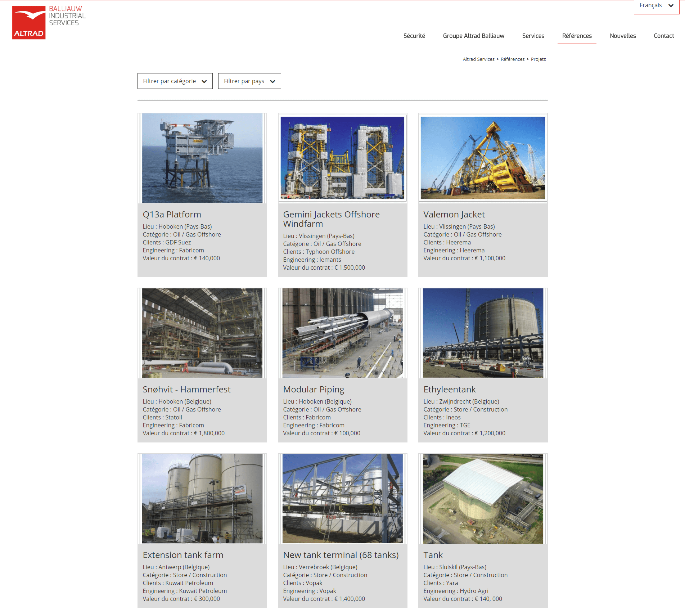Click the Altrad Balliauw logo
This screenshot has width=685, height=616.
[x=49, y=22]
